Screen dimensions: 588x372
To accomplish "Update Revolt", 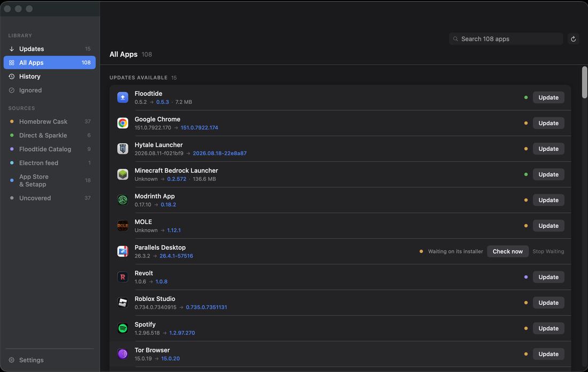I will (548, 277).
